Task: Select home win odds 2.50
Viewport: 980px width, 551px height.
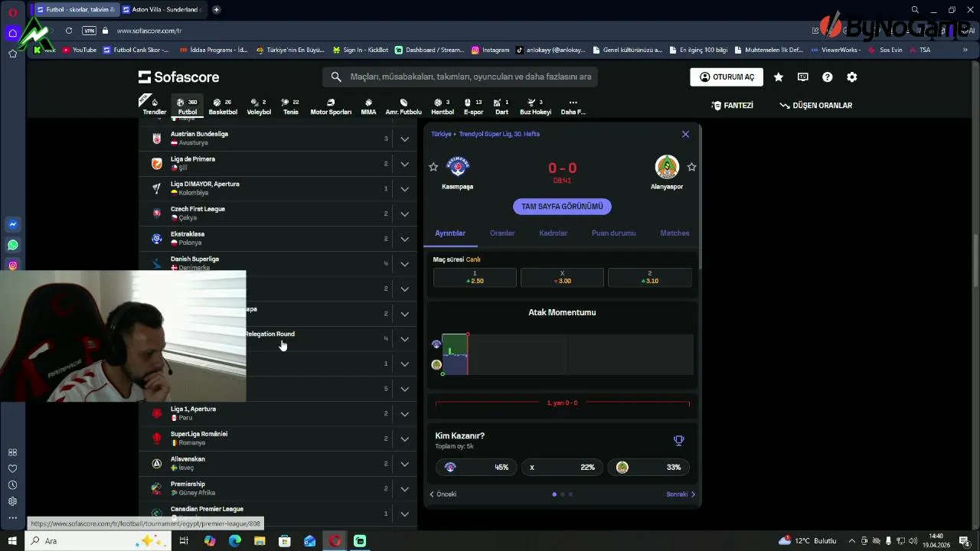Action: point(475,277)
